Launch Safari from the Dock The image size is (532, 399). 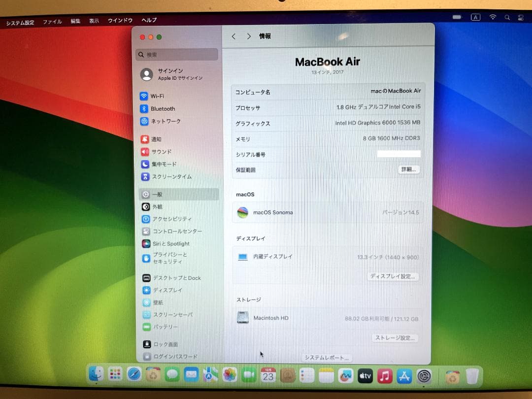pyautogui.click(x=133, y=374)
